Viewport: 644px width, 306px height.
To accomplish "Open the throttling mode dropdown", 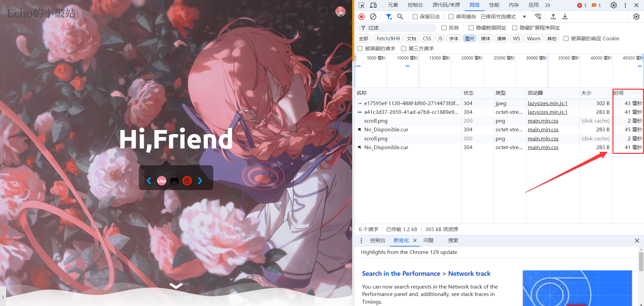I will coord(503,16).
